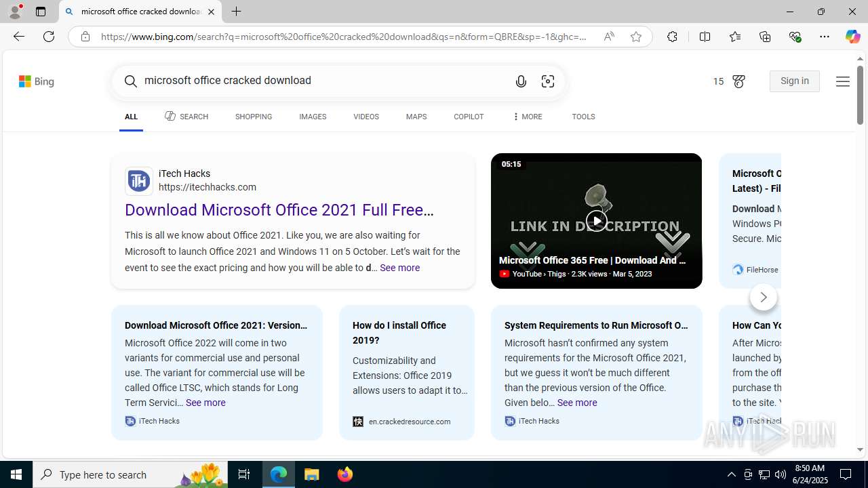This screenshot has width=868, height=488.
Task: Open Microsoft Rewards medal icon
Action: click(x=738, y=81)
